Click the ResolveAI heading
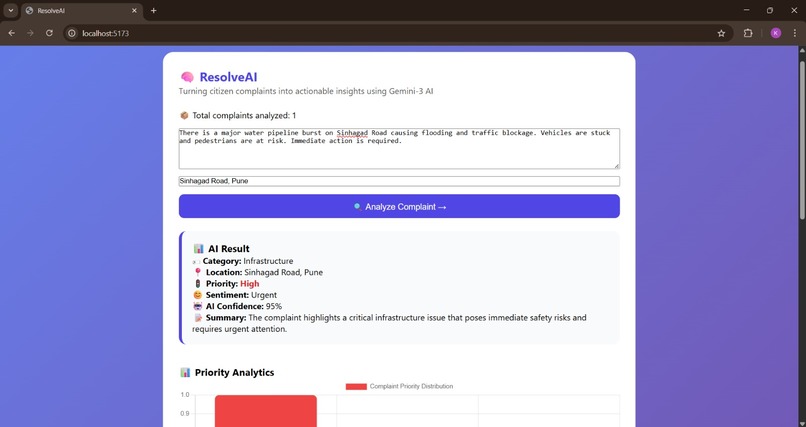806x427 pixels. 228,77
